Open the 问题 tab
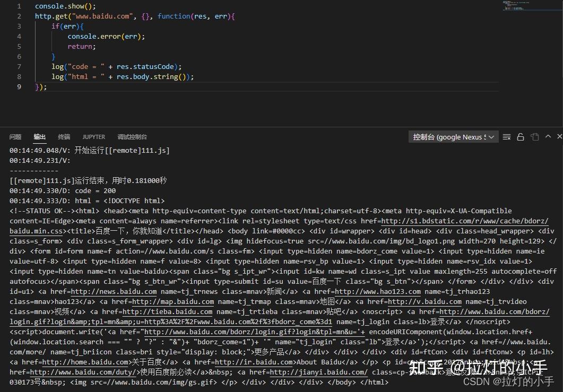The height and width of the screenshot is (392, 563). (x=15, y=137)
